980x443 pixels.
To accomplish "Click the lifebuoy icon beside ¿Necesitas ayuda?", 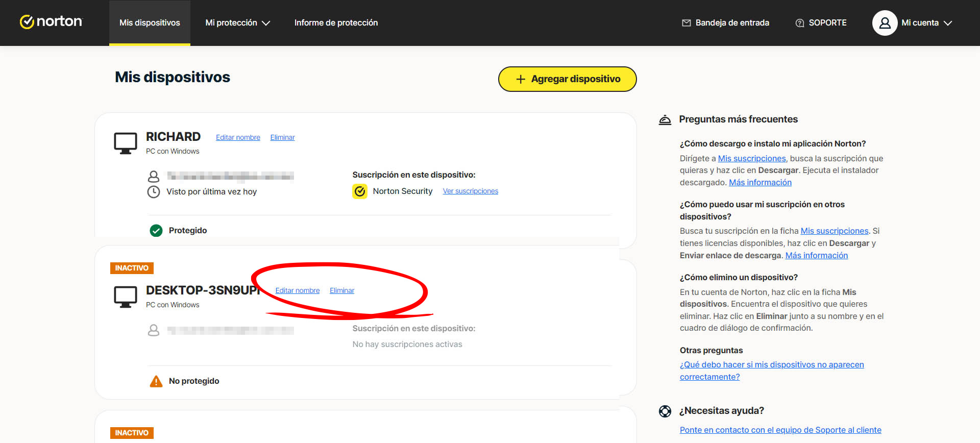I will pos(665,411).
